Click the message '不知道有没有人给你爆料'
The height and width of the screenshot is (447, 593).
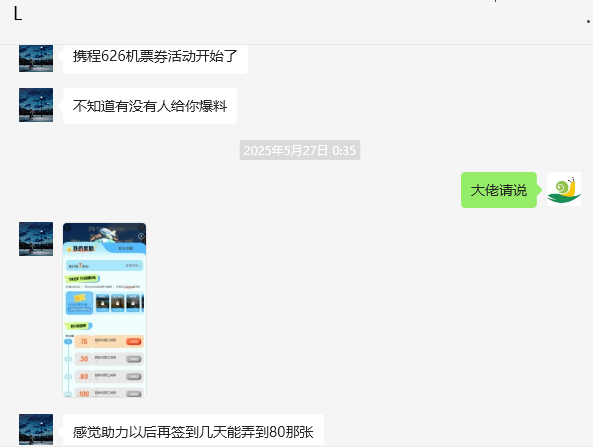150,106
